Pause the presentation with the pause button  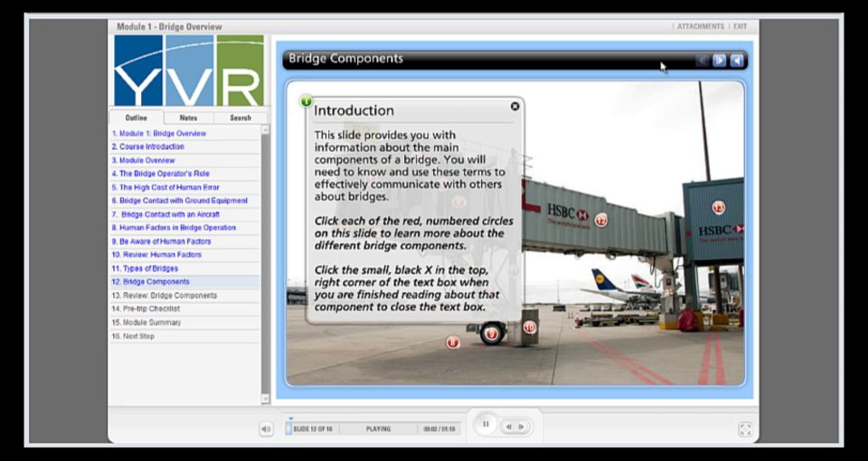pyautogui.click(x=486, y=424)
